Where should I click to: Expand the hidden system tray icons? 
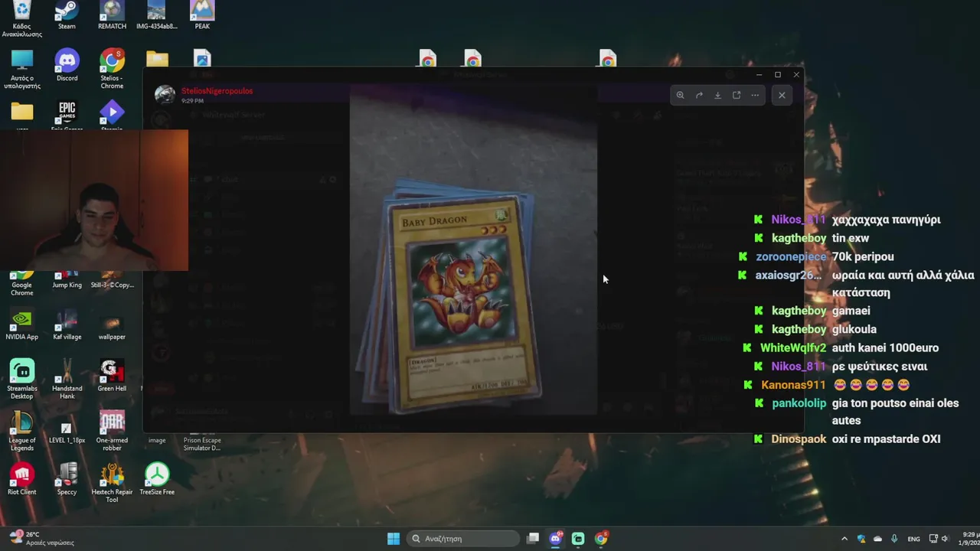coord(844,539)
